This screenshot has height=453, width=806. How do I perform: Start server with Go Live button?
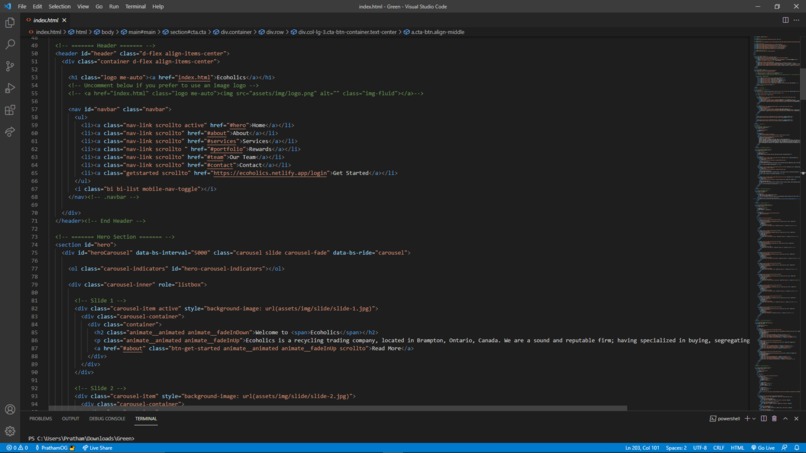tap(763, 448)
